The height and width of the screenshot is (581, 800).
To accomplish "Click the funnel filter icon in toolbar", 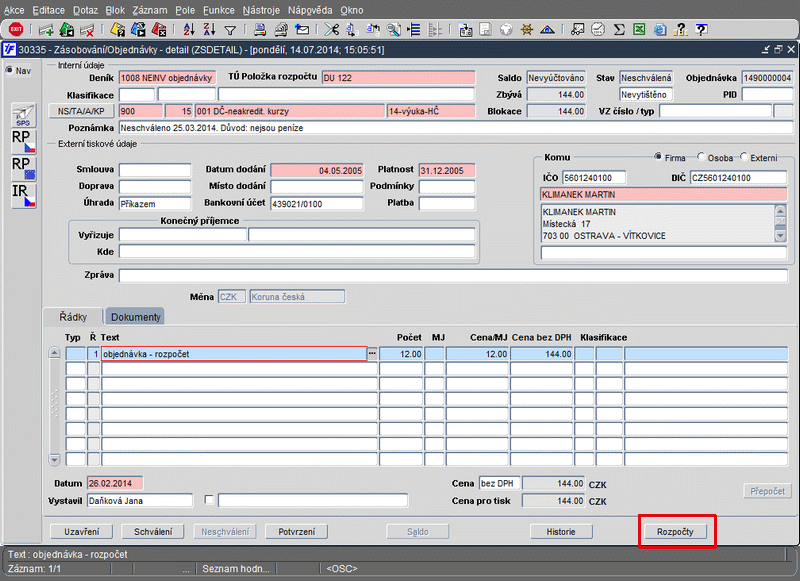I will [x=230, y=30].
